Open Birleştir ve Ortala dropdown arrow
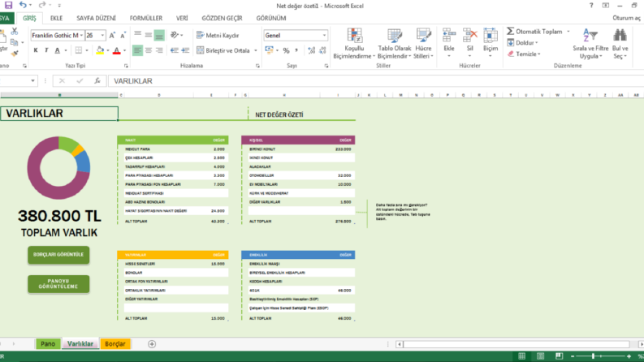644x362 pixels. click(x=256, y=50)
